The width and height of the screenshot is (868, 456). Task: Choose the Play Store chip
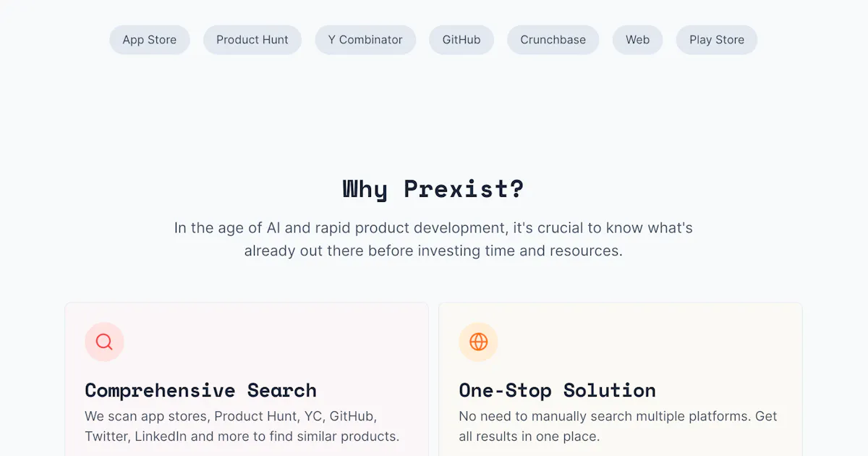click(717, 40)
